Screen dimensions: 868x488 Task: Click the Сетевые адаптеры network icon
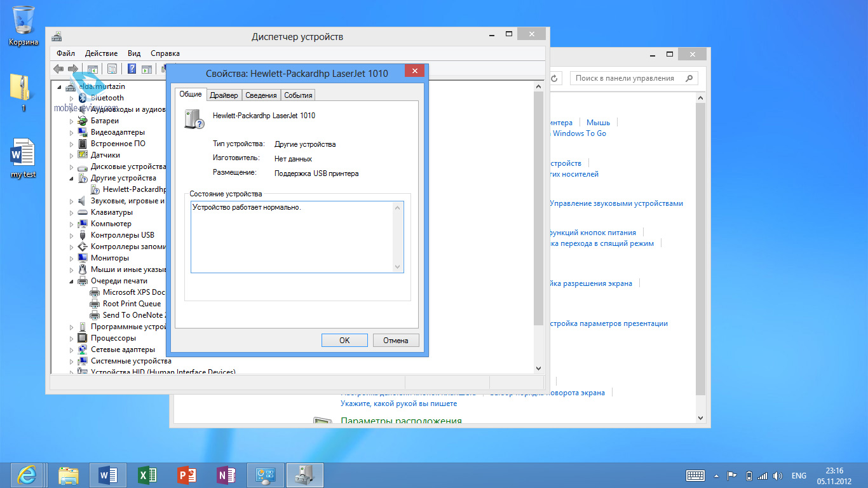83,349
